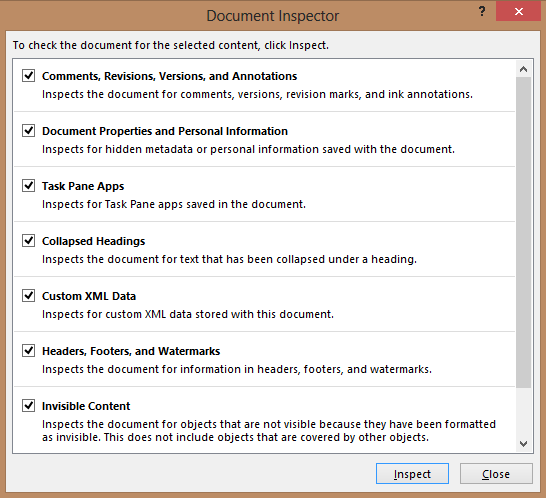This screenshot has height=498, width=546.
Task: Click the vertical scrollbar thumb
Action: pyautogui.click(x=523, y=232)
